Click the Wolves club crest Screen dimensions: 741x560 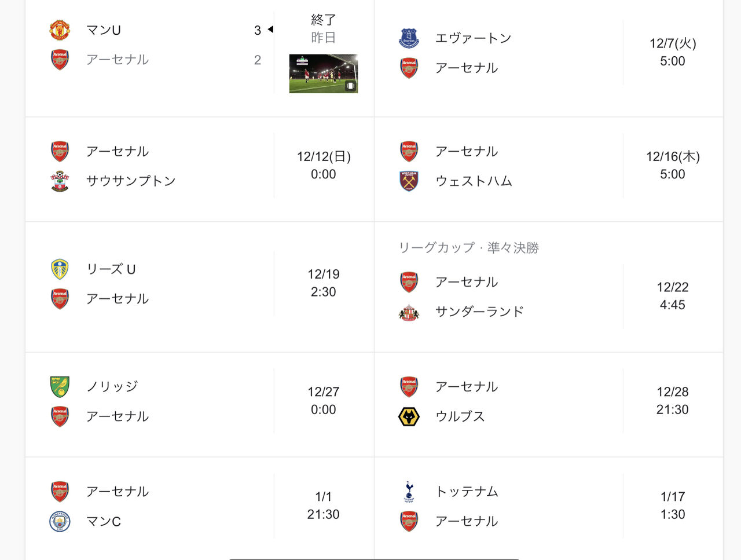pos(408,416)
